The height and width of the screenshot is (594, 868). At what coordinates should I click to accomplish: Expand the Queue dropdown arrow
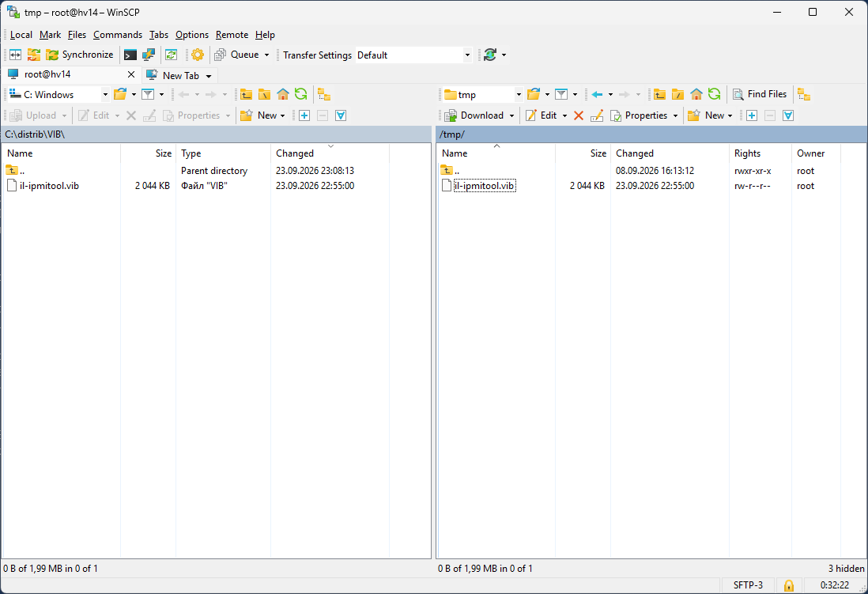(267, 55)
